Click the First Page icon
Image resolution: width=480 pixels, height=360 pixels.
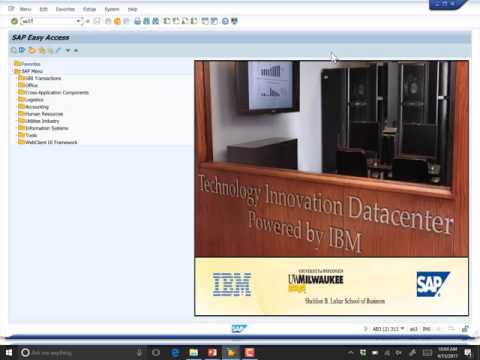coord(167,21)
